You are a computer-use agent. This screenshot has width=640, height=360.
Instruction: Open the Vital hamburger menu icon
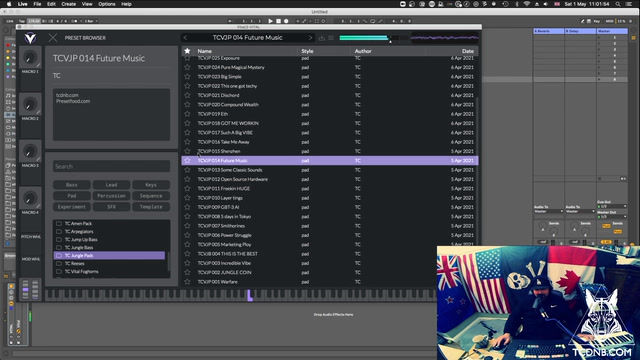click(331, 38)
